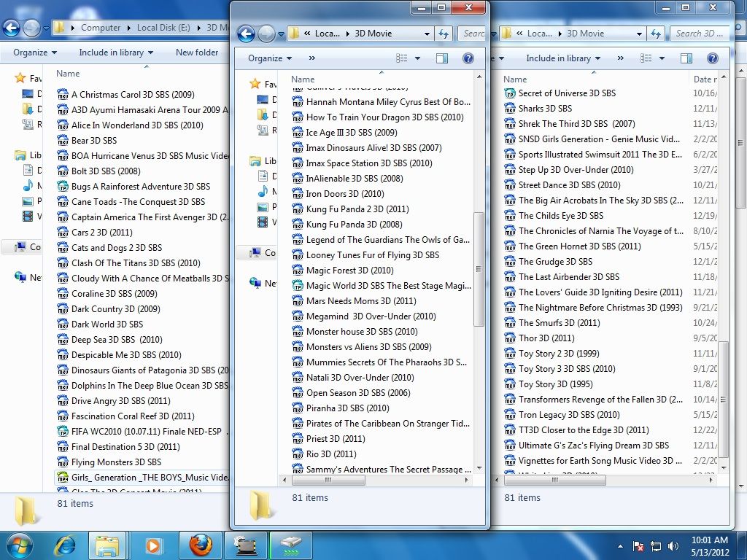This screenshot has width=747, height=560.
Task: Click the right window's horizontal scrollbar thumb
Action: 554,480
